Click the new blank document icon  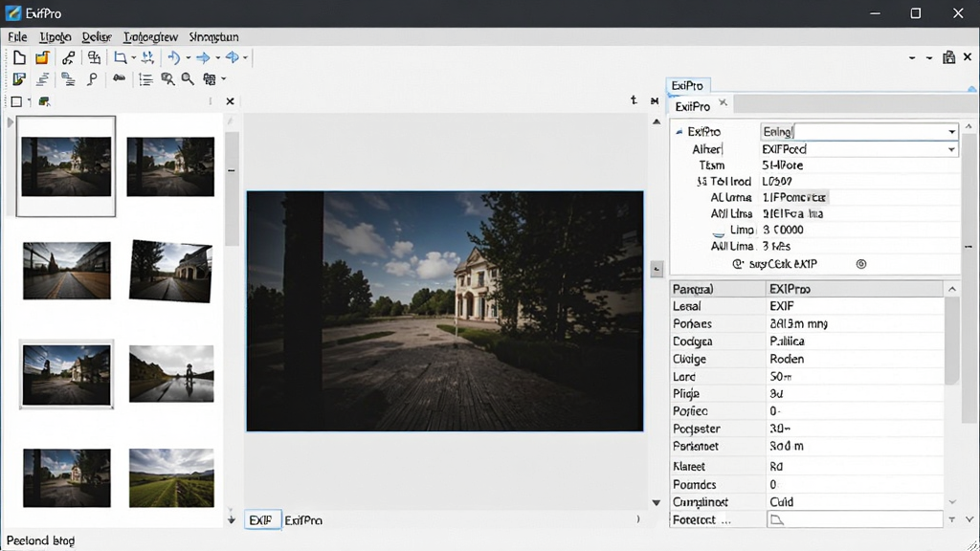[19, 58]
